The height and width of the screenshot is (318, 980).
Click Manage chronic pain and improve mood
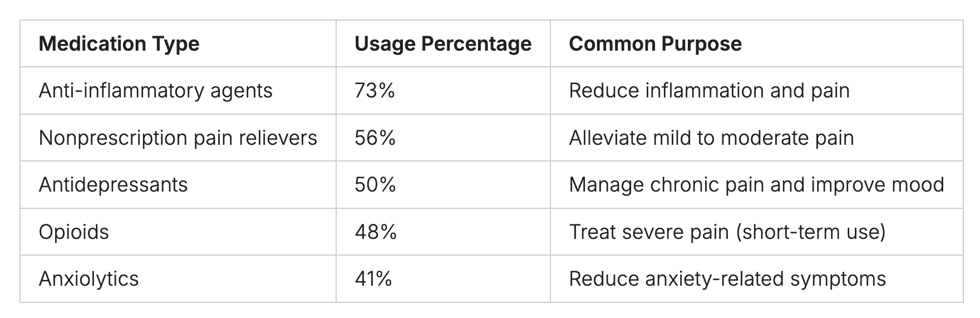[x=756, y=185]
